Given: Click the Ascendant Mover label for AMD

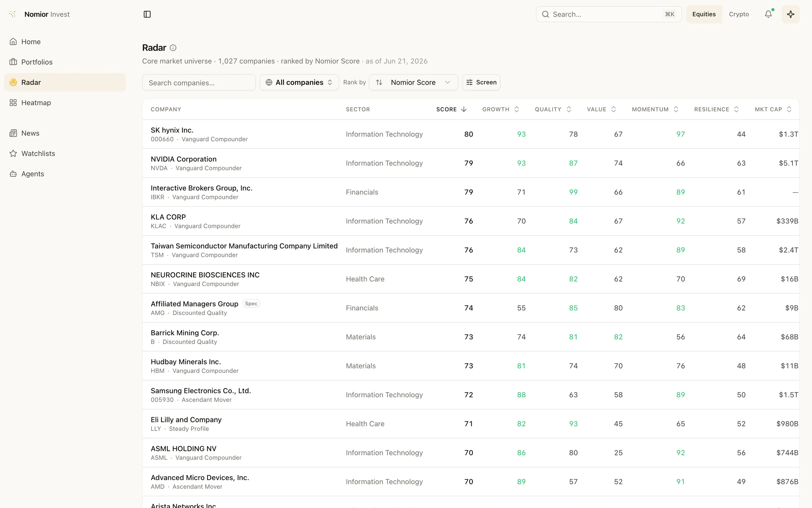Looking at the screenshot, I should (197, 486).
